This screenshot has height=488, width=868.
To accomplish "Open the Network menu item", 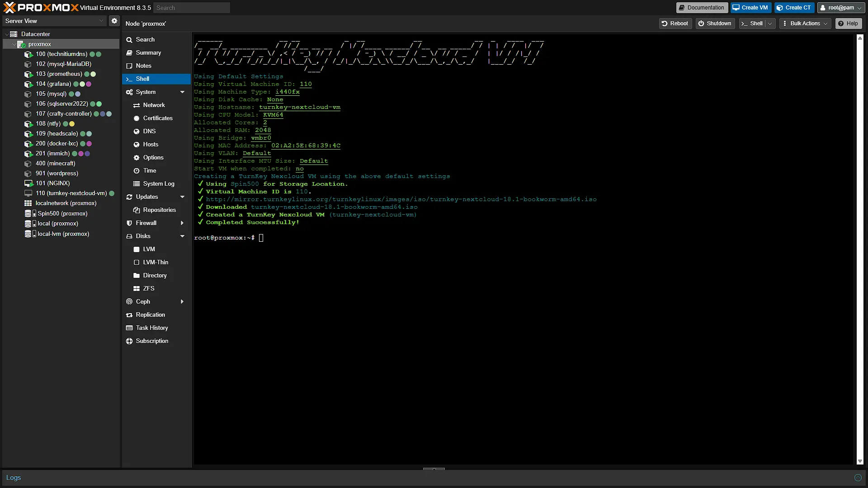I will coord(156,105).
